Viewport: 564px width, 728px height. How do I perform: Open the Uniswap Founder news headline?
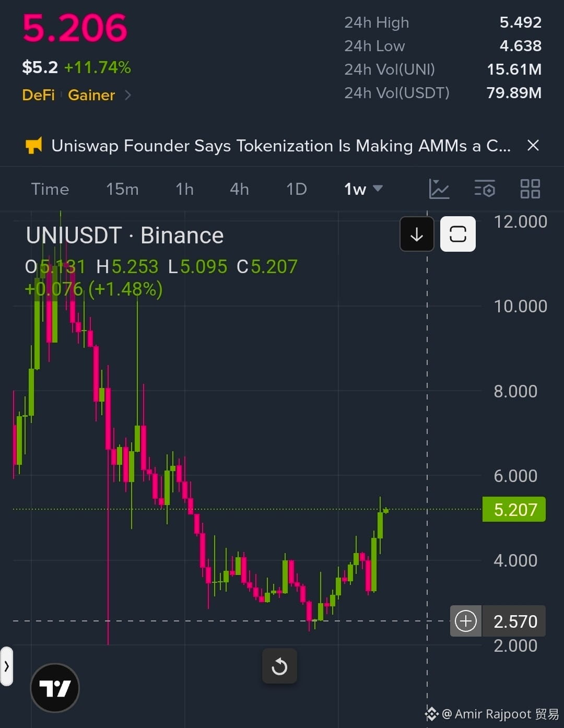coord(281,146)
